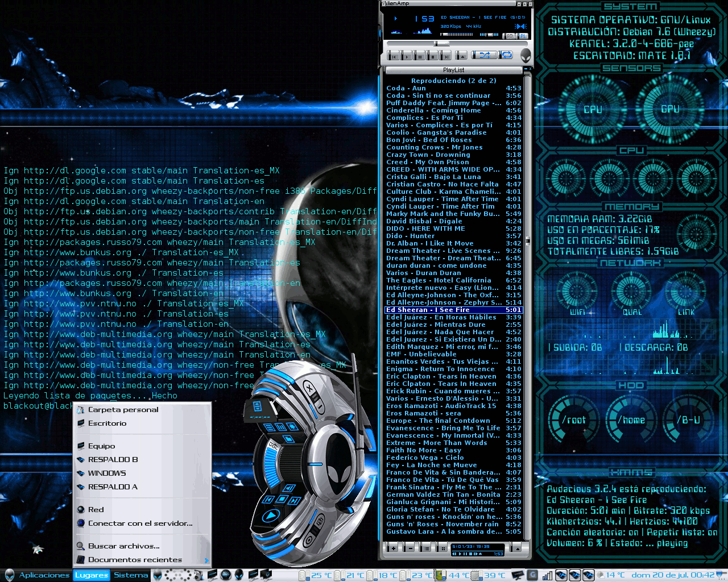Pause playback in AlienAmp player
The image size is (728, 582).
point(420,56)
